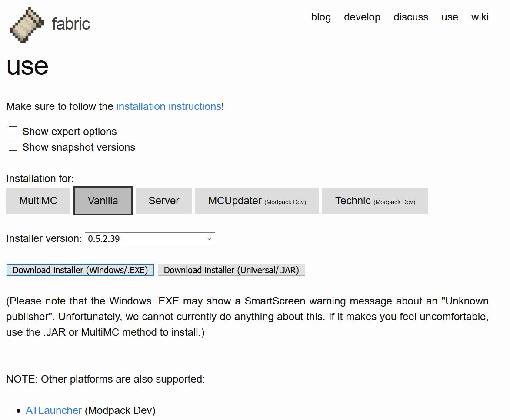Viewport: 510px width, 420px height.
Task: Enable Show expert options checkbox
Action: [13, 131]
